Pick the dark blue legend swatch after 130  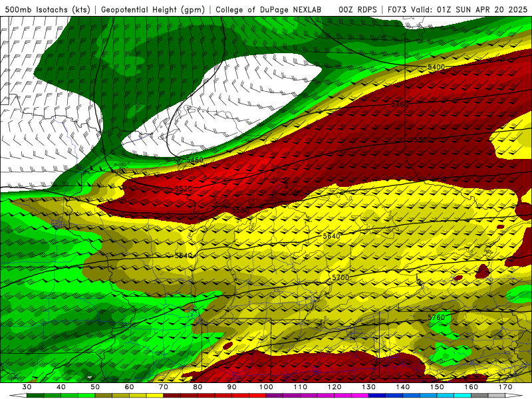(377, 396)
